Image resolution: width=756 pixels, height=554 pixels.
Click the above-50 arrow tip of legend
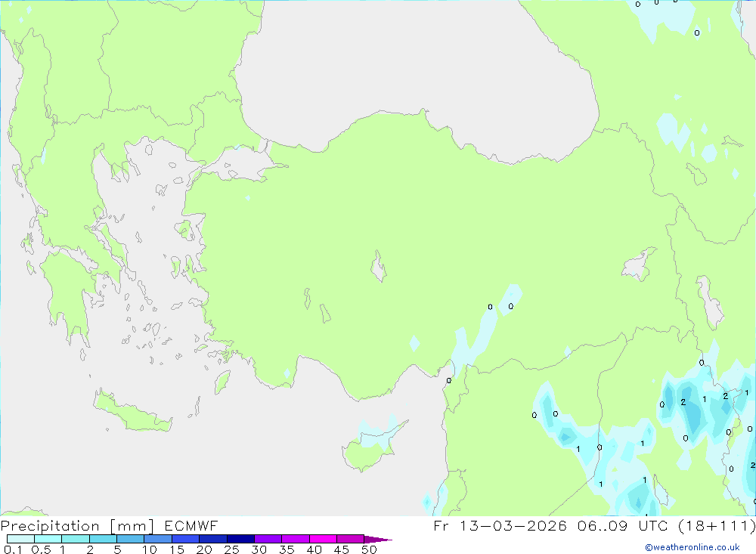click(x=378, y=539)
